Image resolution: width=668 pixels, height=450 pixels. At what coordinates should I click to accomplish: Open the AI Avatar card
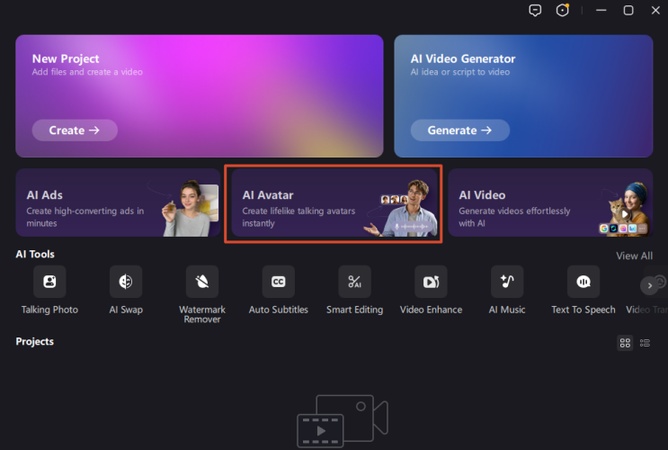coord(334,203)
